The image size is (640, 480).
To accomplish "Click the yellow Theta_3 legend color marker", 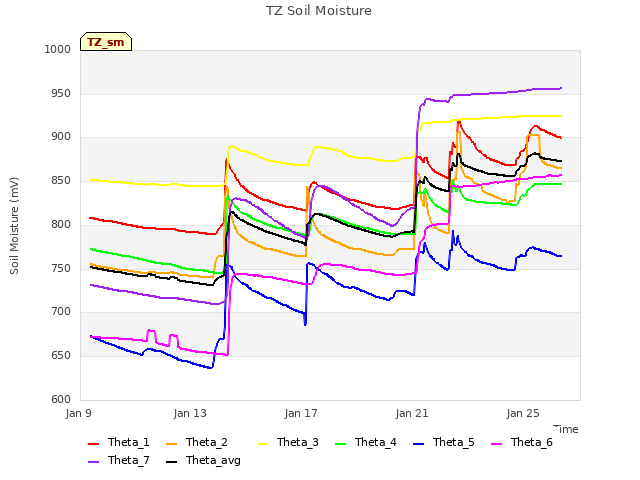I will click(x=262, y=444).
